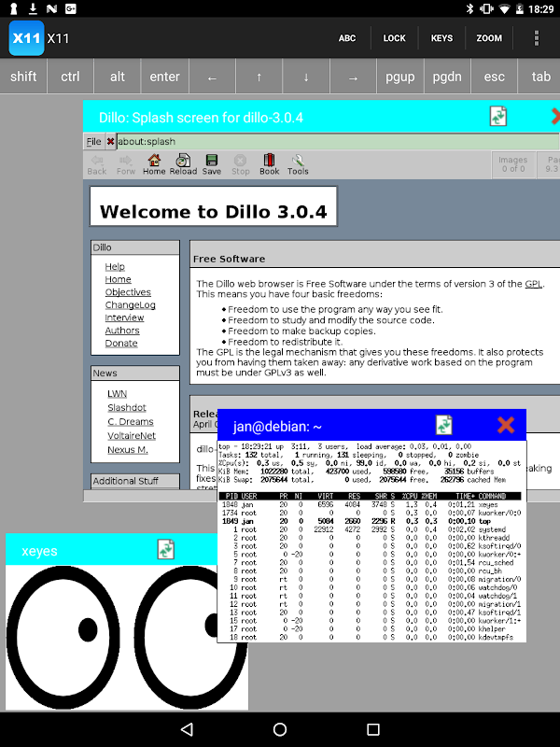Click the Forward toolbar button in Dillo
This screenshot has height=747, width=560.
[126, 165]
